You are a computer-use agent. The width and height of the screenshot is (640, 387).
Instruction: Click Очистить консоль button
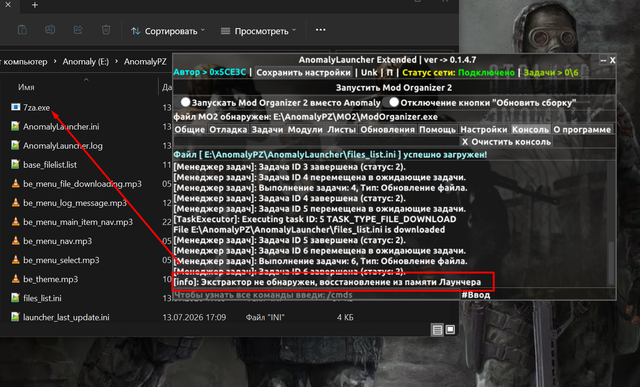pyautogui.click(x=507, y=142)
